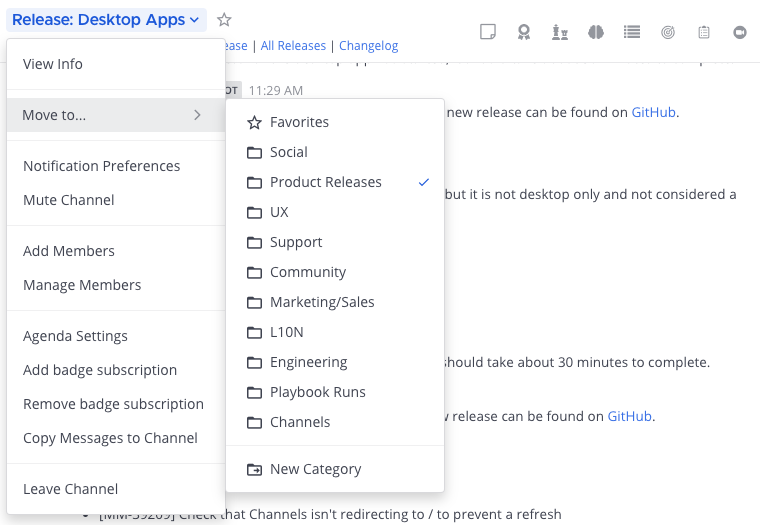The height and width of the screenshot is (525, 760).
Task: Click the target bullseye icon
Action: [668, 32]
